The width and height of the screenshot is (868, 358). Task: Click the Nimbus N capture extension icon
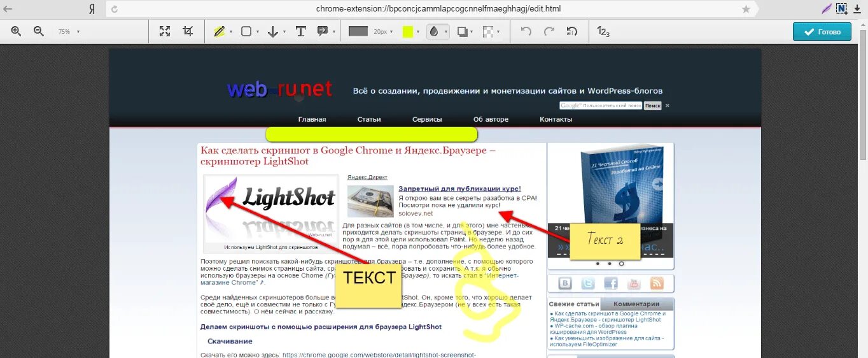pyautogui.click(x=842, y=8)
